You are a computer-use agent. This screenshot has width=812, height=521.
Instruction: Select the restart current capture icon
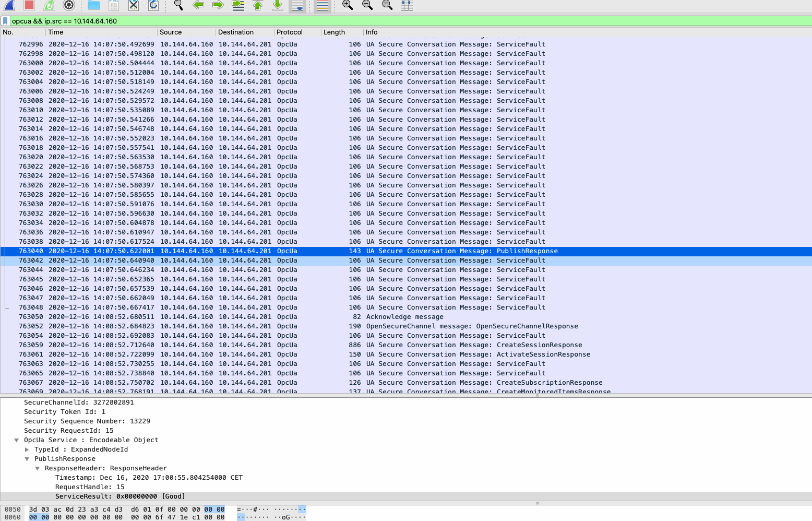pyautogui.click(x=49, y=6)
